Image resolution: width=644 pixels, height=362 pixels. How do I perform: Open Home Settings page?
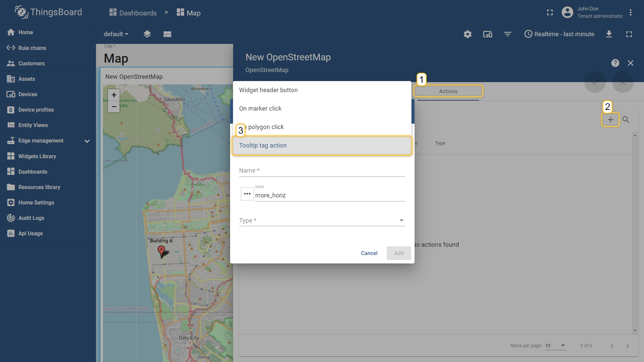pos(48,202)
